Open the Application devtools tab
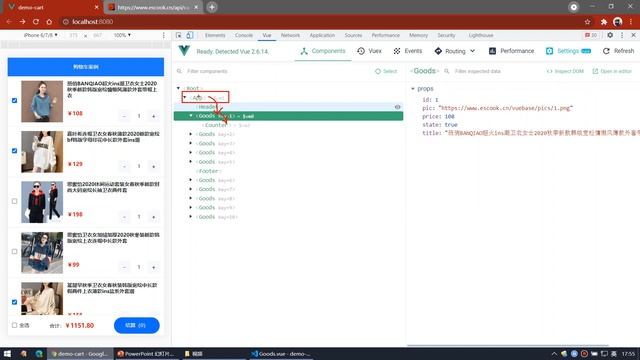 [x=322, y=36]
